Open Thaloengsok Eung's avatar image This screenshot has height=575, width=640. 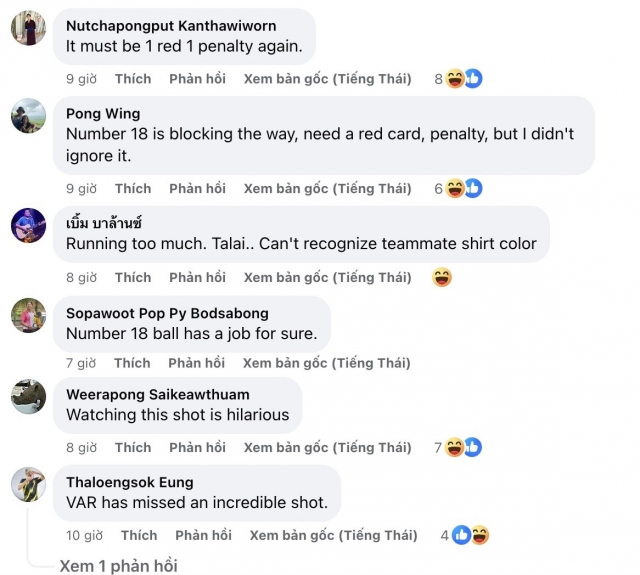coord(28,484)
